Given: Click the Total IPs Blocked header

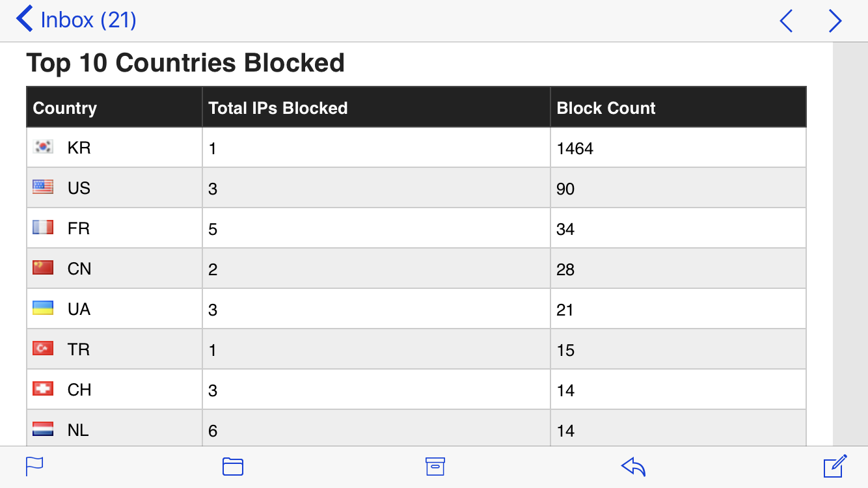Looking at the screenshot, I should point(376,107).
